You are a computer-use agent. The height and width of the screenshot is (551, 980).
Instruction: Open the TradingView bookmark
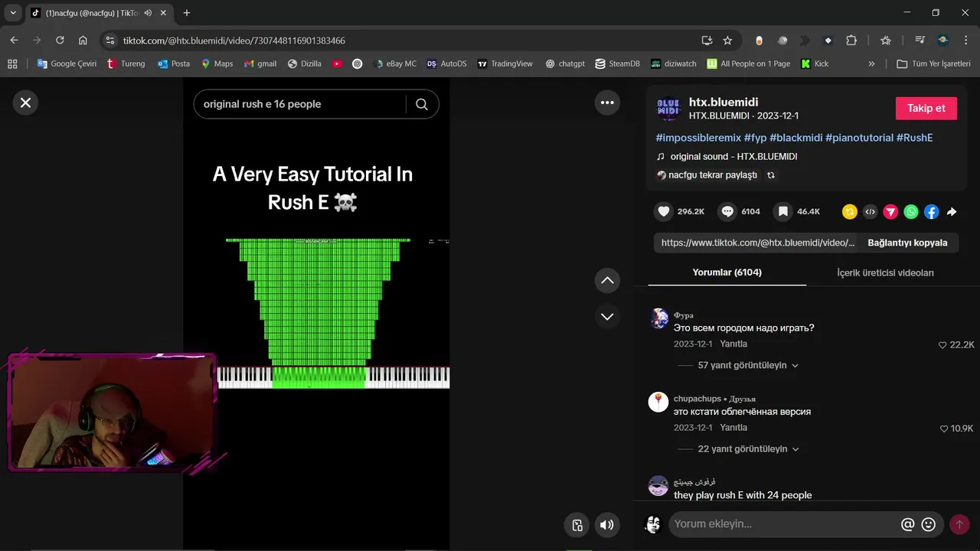click(x=505, y=64)
